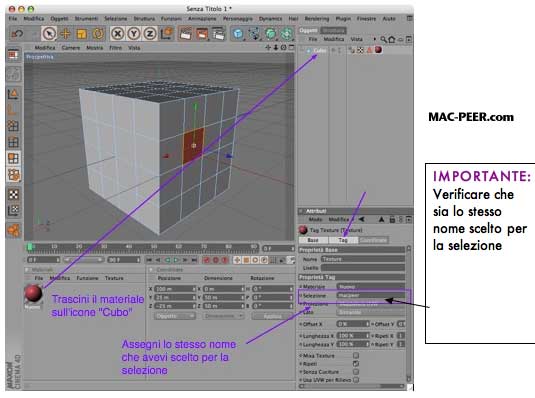The image size is (535, 398).
Task: Select the Rotate tool icon
Action: [x=98, y=33]
